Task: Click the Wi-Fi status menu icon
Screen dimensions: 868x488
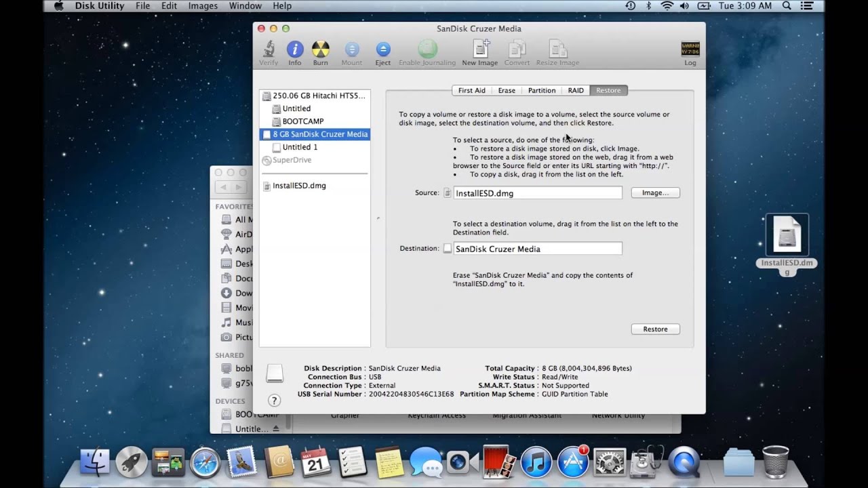Action: click(x=667, y=6)
